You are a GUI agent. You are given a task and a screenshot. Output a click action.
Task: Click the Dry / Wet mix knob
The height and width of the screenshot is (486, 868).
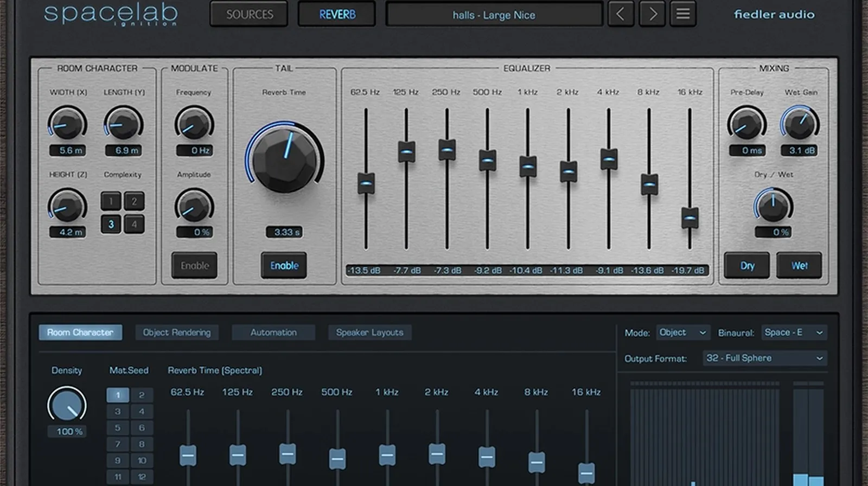(x=774, y=206)
